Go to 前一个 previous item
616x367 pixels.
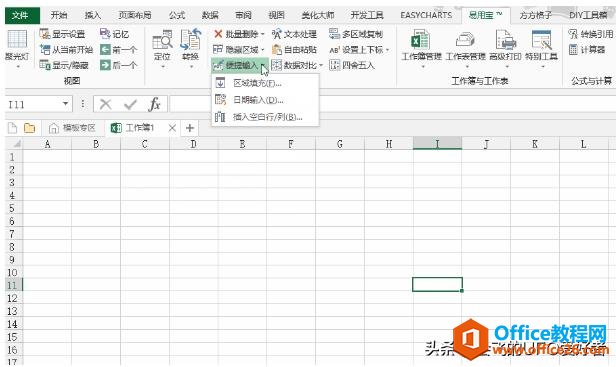point(119,50)
